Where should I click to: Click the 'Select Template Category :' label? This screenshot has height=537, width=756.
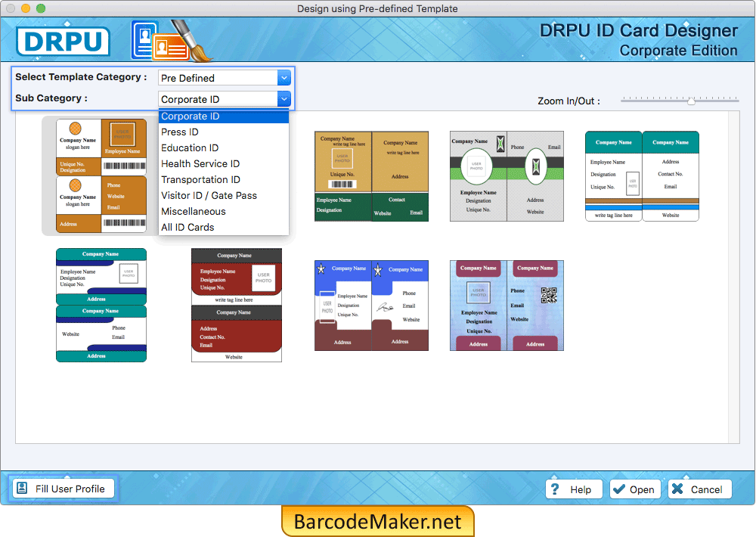point(81,77)
